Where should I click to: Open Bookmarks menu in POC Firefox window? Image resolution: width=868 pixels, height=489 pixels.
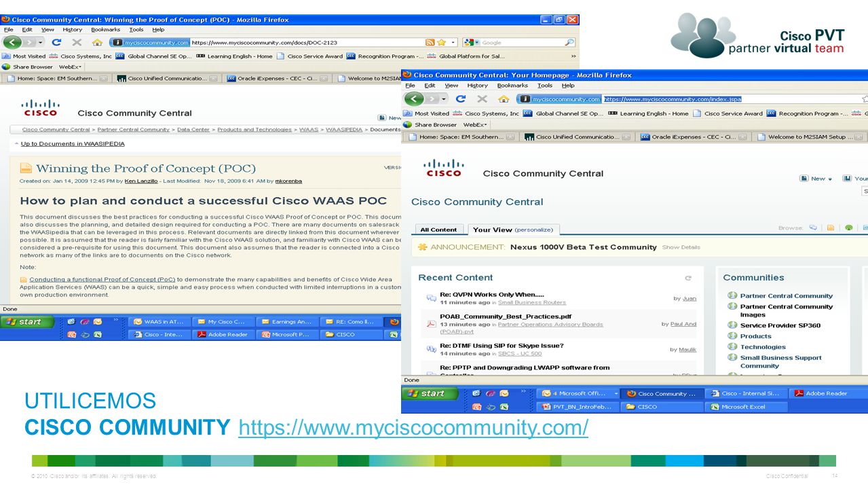click(105, 29)
